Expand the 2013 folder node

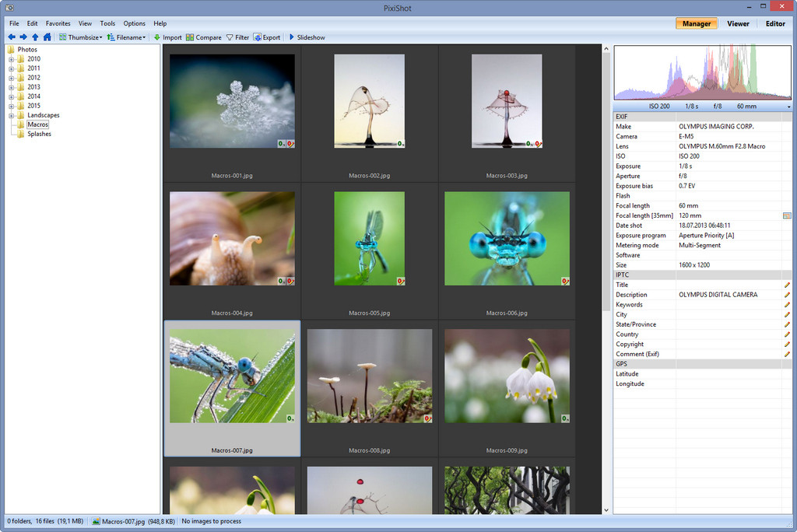point(11,87)
